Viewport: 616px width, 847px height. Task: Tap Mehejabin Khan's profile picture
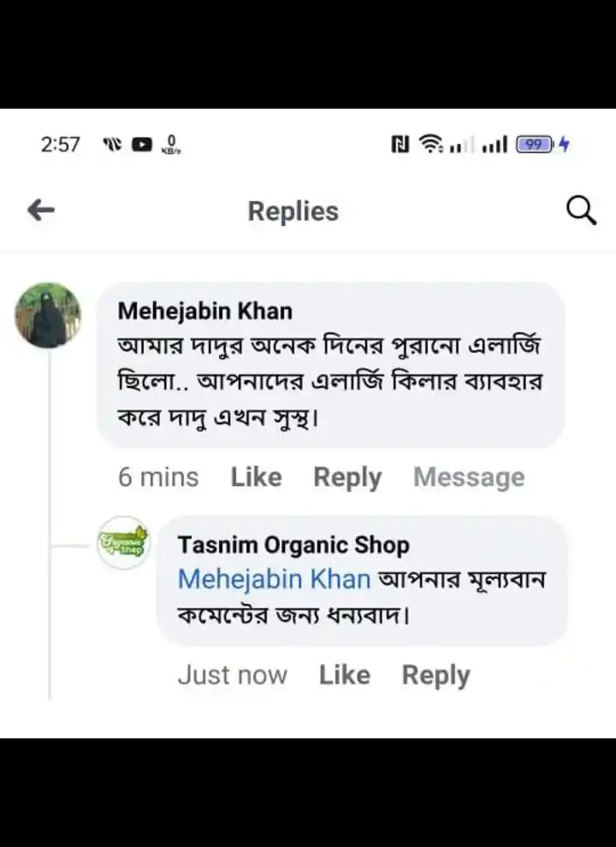(x=48, y=316)
